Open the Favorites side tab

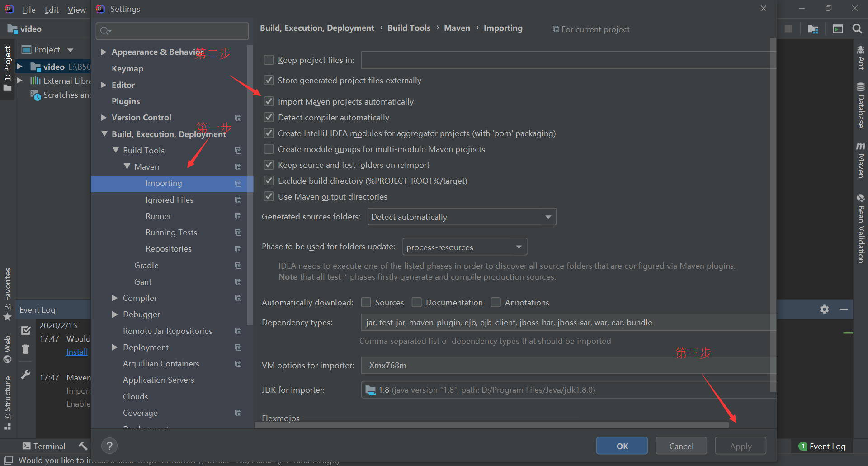click(8, 294)
